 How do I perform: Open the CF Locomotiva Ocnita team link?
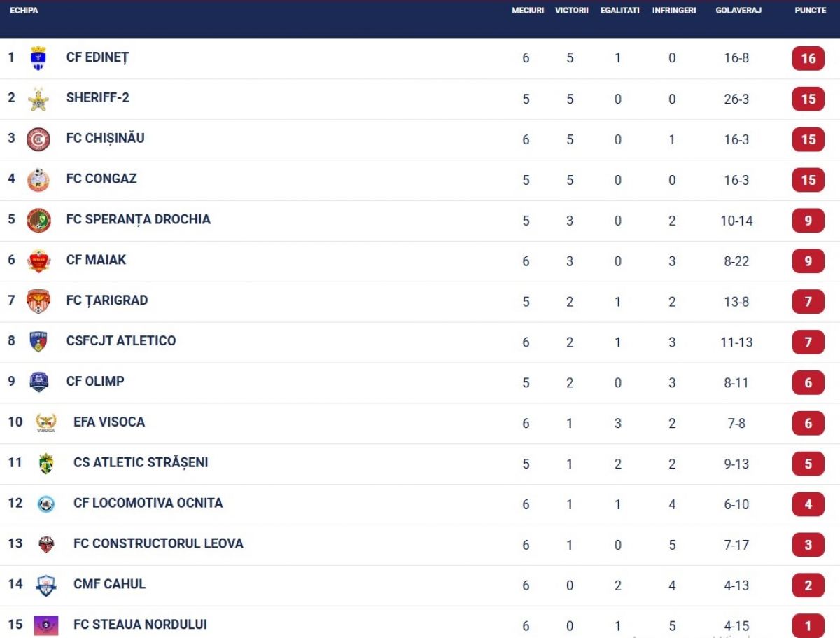[148, 503]
